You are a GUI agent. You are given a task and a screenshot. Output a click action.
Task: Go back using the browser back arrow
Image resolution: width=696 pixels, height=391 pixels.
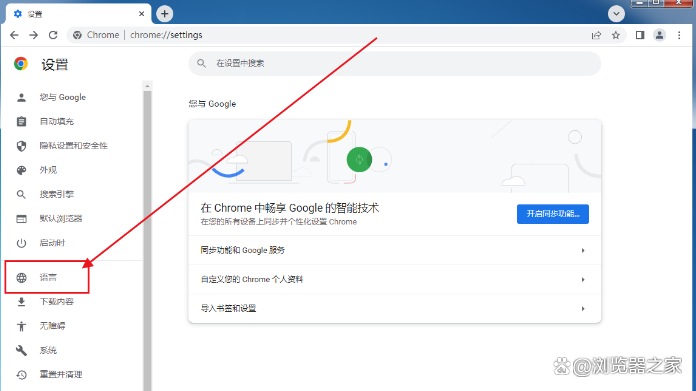[14, 35]
